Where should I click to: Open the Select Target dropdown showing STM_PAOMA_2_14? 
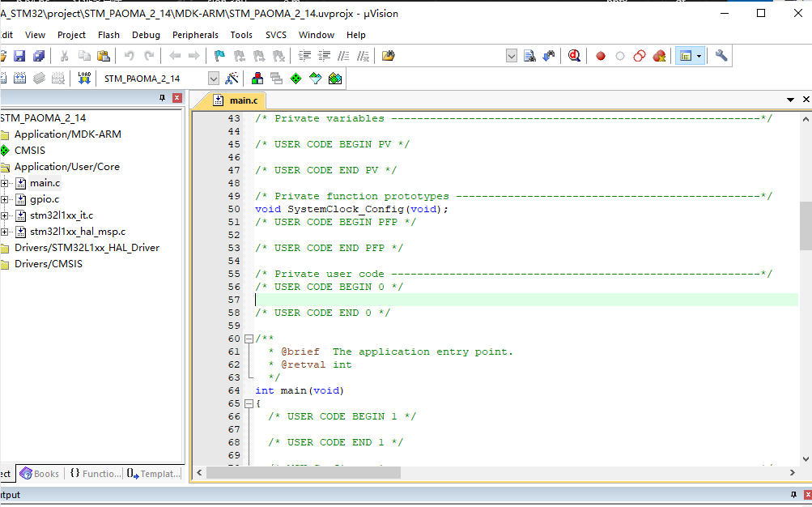[213, 78]
